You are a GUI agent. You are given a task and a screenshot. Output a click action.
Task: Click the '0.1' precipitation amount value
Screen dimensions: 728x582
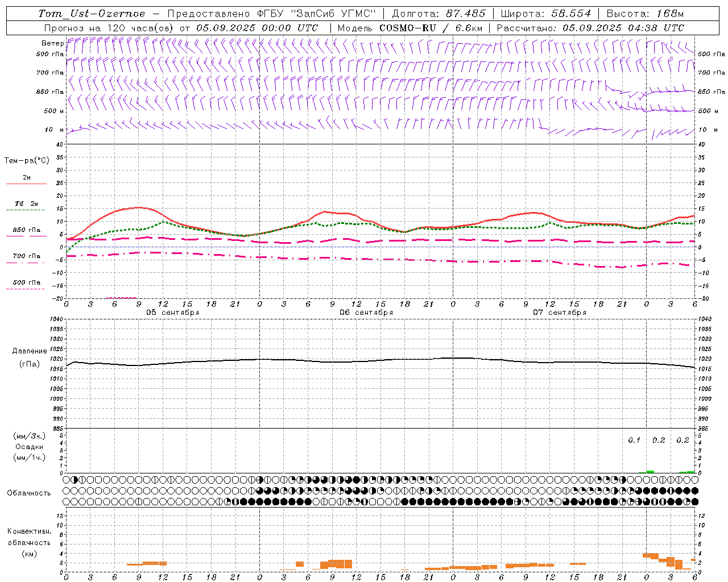(634, 440)
